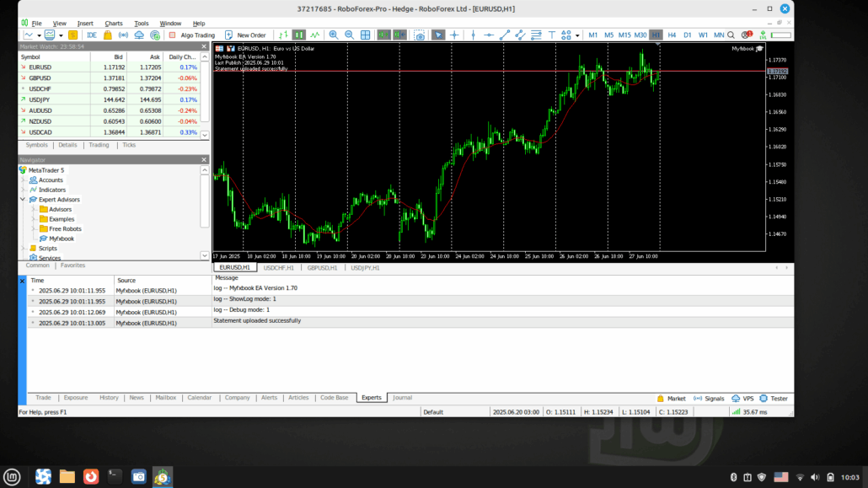Select the Fibonacci retracement tool
The height and width of the screenshot is (488, 868).
[536, 35]
